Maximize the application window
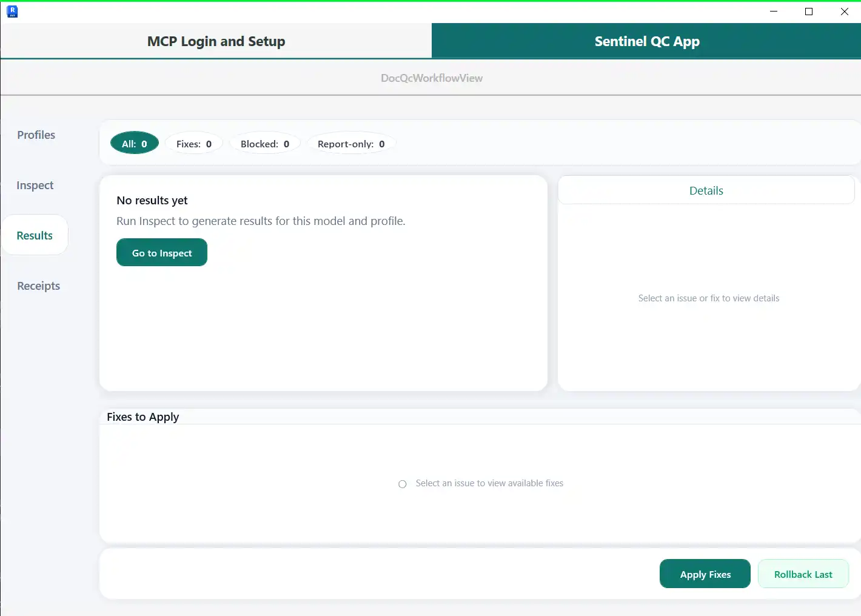 809,12
